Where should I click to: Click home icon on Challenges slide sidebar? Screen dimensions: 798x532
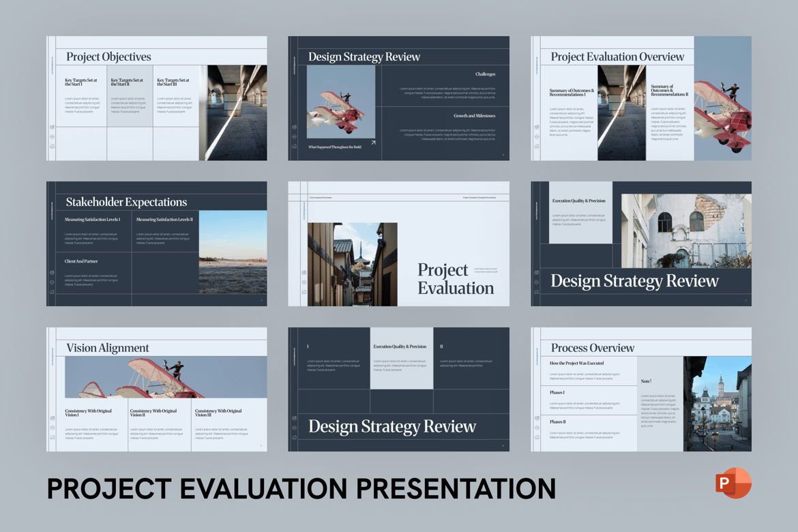294,147
